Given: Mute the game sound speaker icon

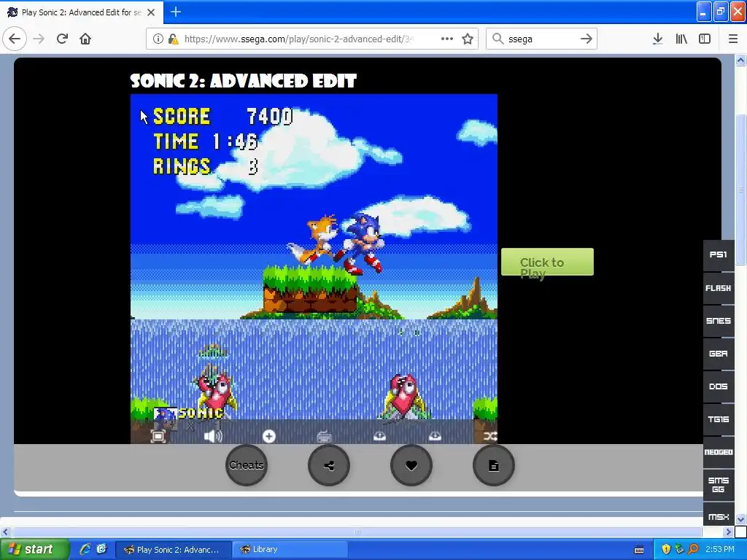Looking at the screenshot, I should tap(213, 436).
